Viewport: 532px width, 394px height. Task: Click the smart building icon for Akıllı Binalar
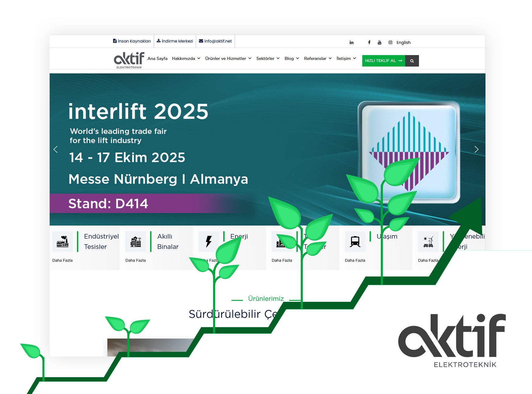tap(136, 242)
